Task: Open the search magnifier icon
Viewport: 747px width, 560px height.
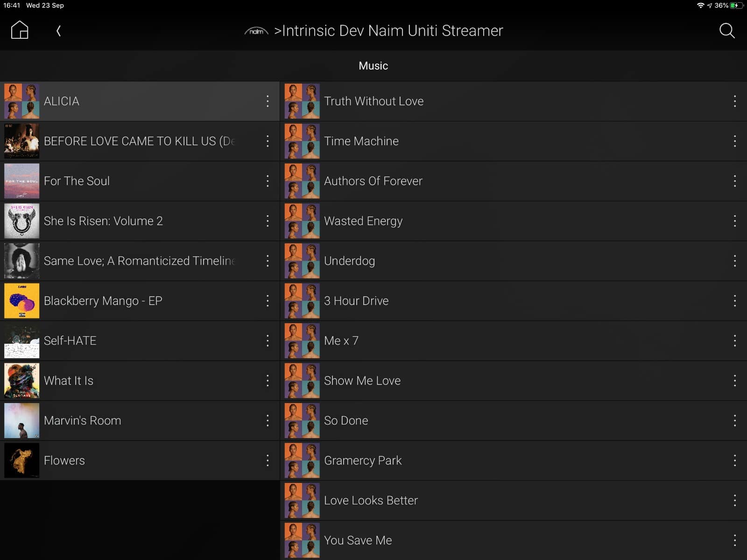Action: (x=726, y=31)
